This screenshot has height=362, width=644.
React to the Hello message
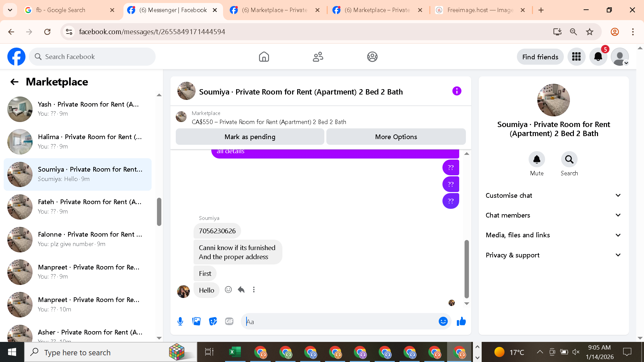(x=228, y=290)
